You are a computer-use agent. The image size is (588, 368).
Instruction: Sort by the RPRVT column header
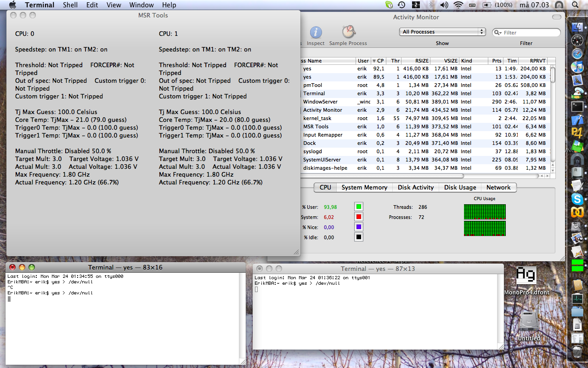(533, 61)
